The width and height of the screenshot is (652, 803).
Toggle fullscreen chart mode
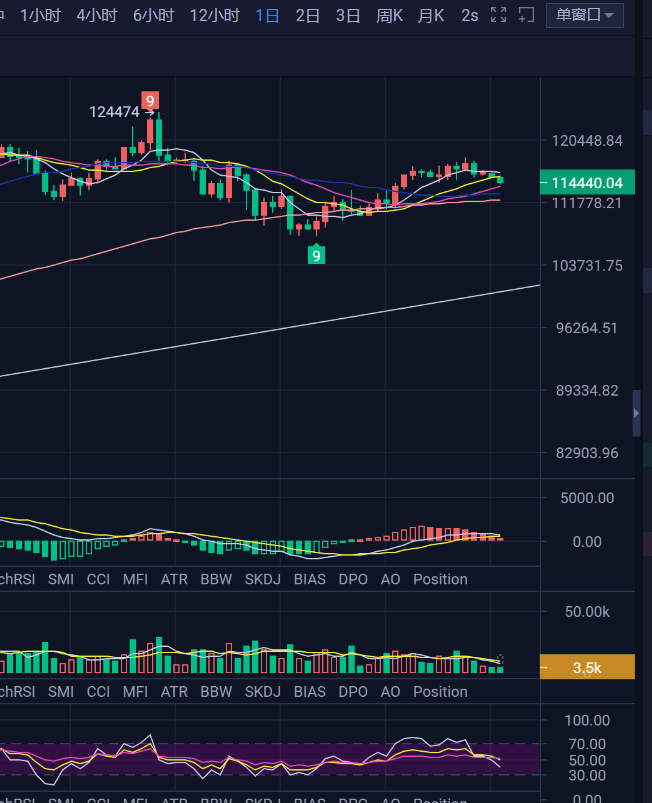point(498,15)
